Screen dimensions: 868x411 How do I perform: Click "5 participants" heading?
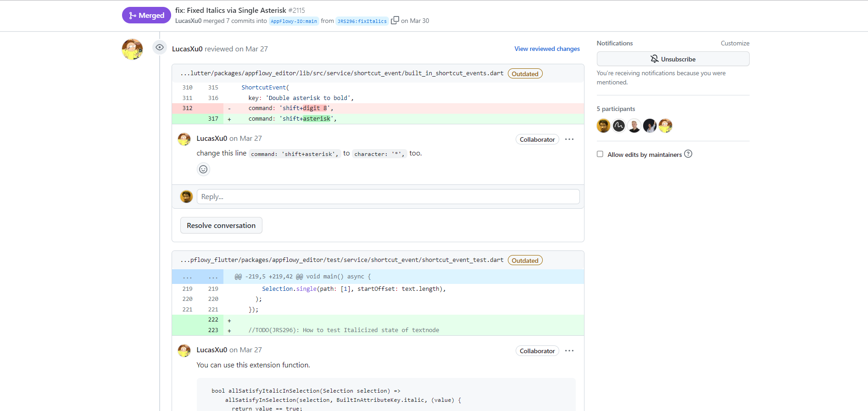tap(616, 109)
